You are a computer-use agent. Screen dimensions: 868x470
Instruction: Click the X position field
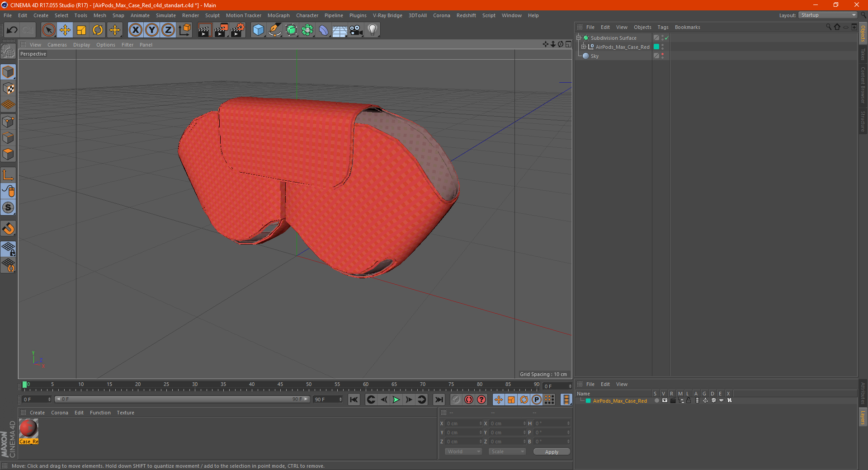(x=464, y=423)
